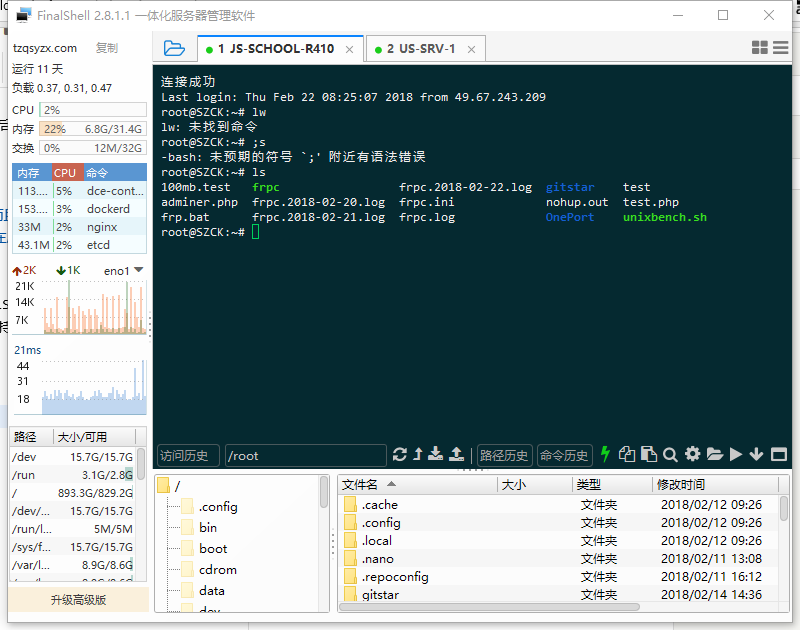Sort files by 文件名 column header
This screenshot has width=800, height=630.
(417, 484)
